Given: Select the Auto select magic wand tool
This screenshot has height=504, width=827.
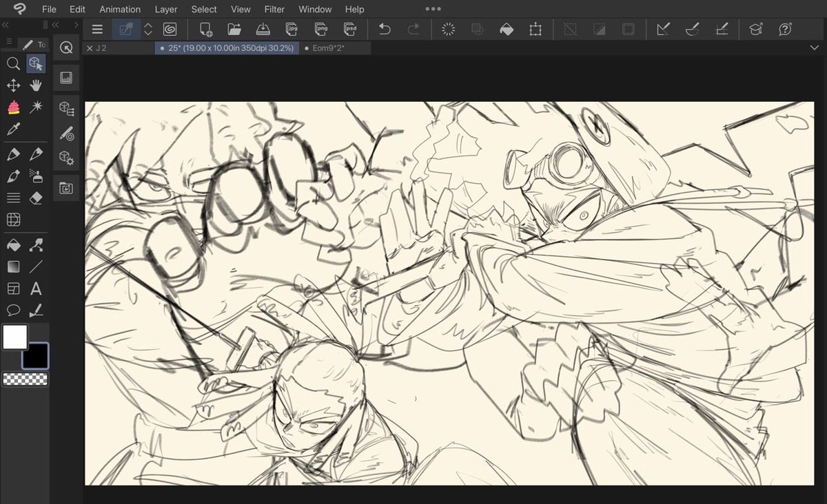Looking at the screenshot, I should [36, 107].
